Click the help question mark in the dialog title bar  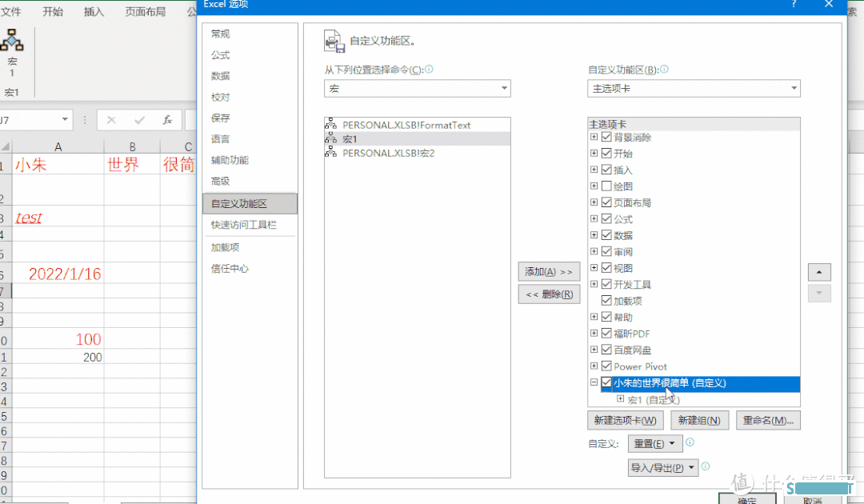(x=794, y=5)
